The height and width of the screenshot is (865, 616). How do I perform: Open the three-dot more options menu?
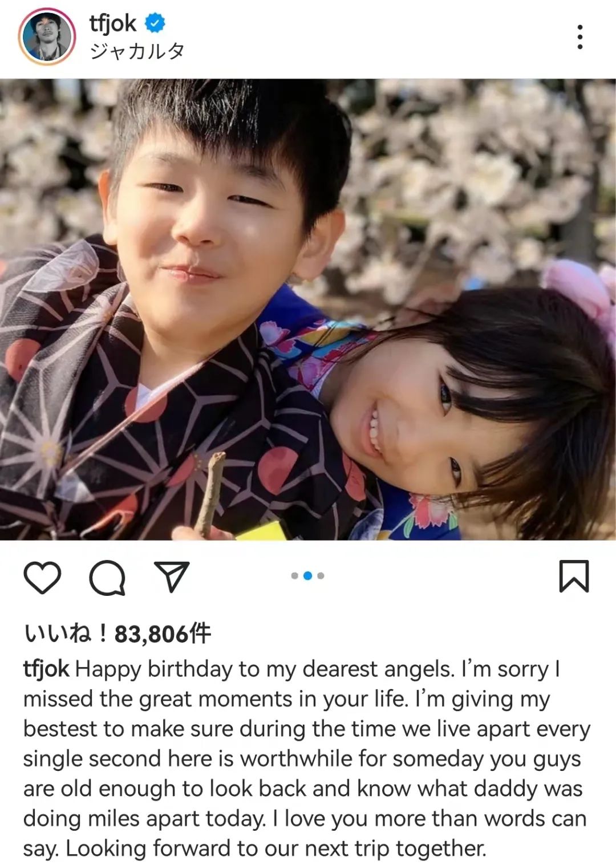click(580, 36)
